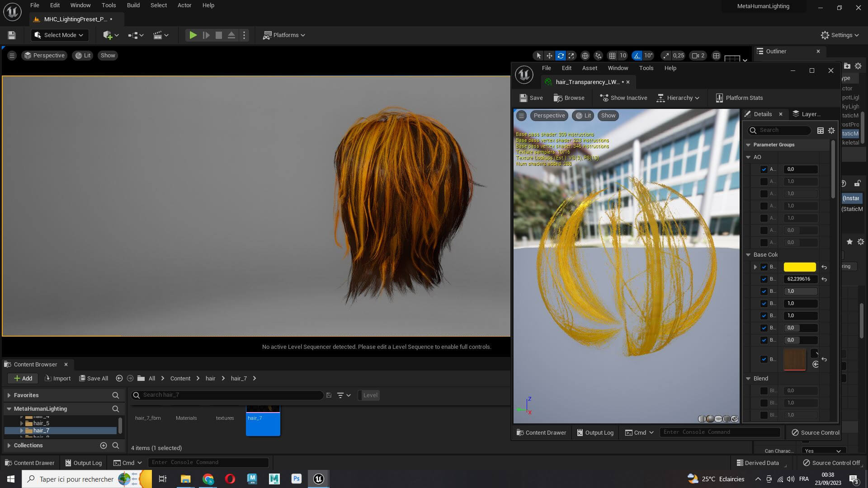The image size is (868, 488).
Task: Open the Select Mode dropdown
Action: click(x=59, y=35)
